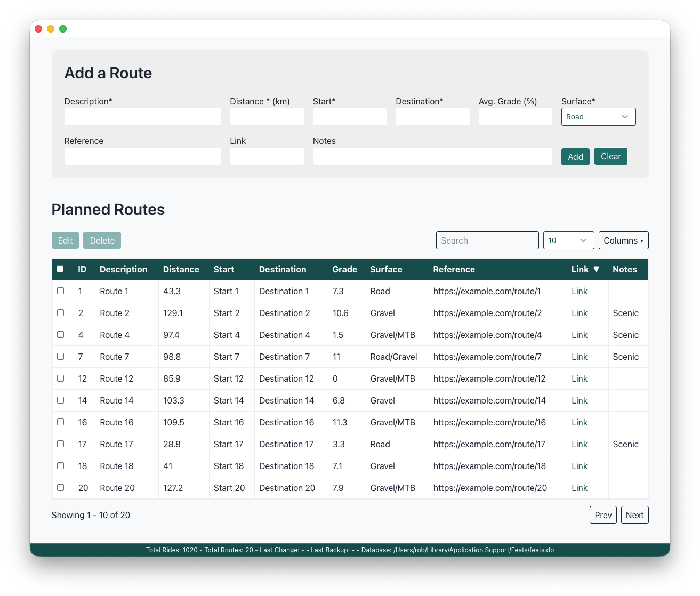Select the Route 4 row checkbox
Viewport: 700px width, 596px height.
click(60, 335)
